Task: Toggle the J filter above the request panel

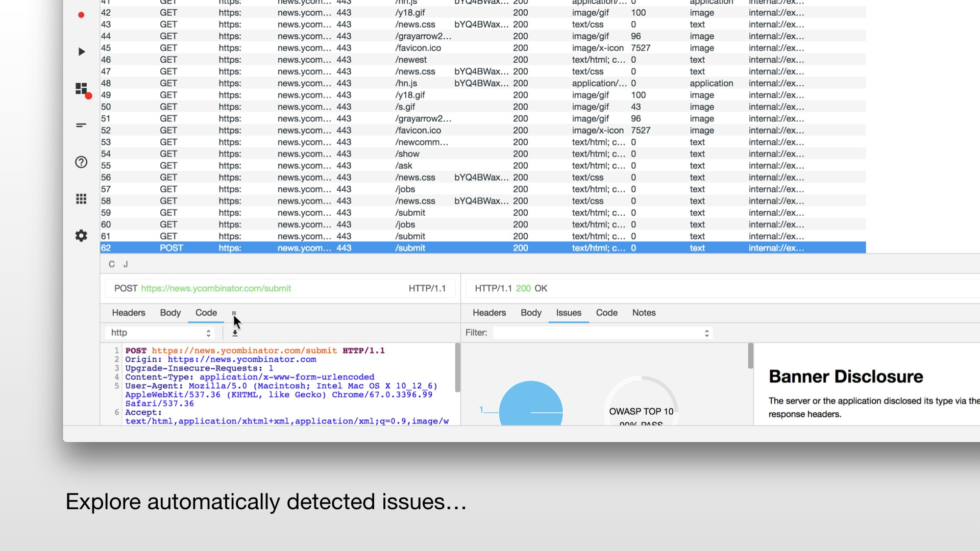Action: pyautogui.click(x=125, y=264)
